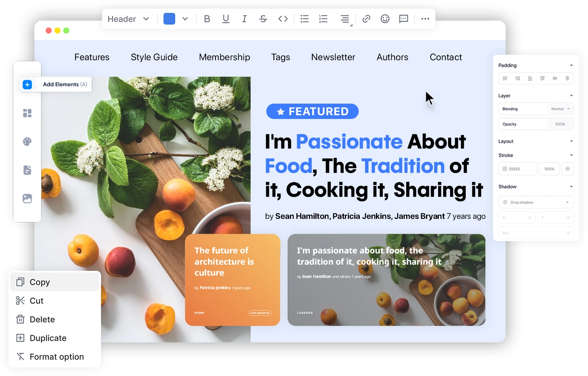Click the Add Elements (A) label
The image size is (588, 376).
pos(65,85)
